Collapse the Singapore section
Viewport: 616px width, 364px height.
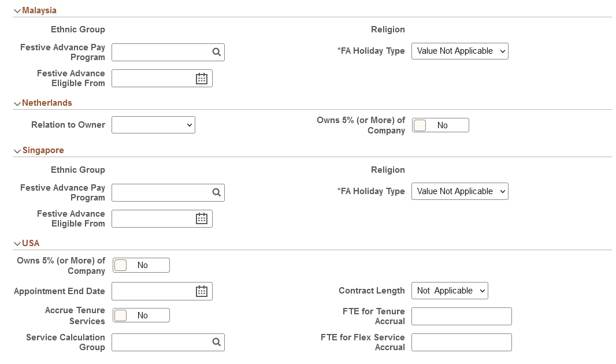coord(17,150)
